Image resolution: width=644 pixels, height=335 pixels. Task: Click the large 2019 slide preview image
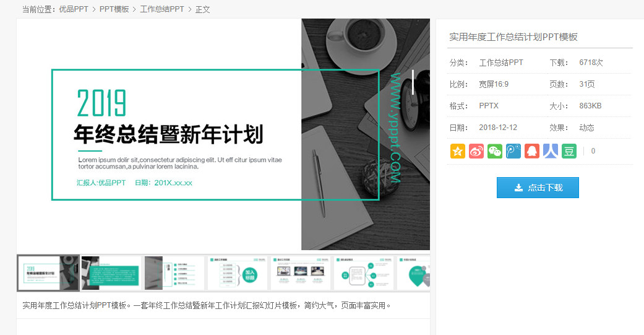(223, 134)
